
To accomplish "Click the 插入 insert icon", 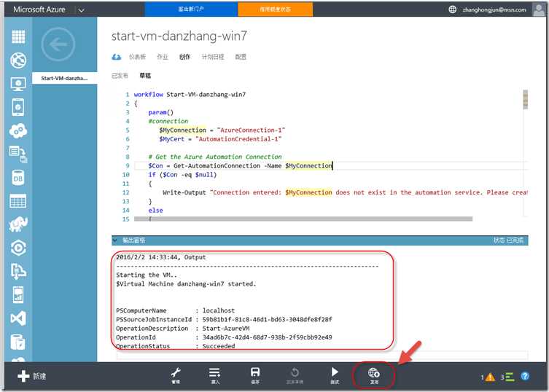I will point(215,375).
